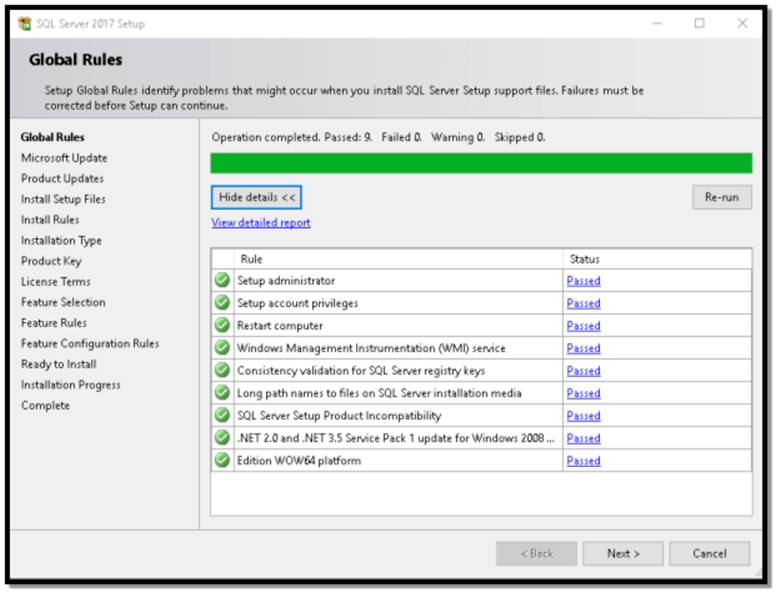Click rule text 'Restart computer'

(x=280, y=326)
